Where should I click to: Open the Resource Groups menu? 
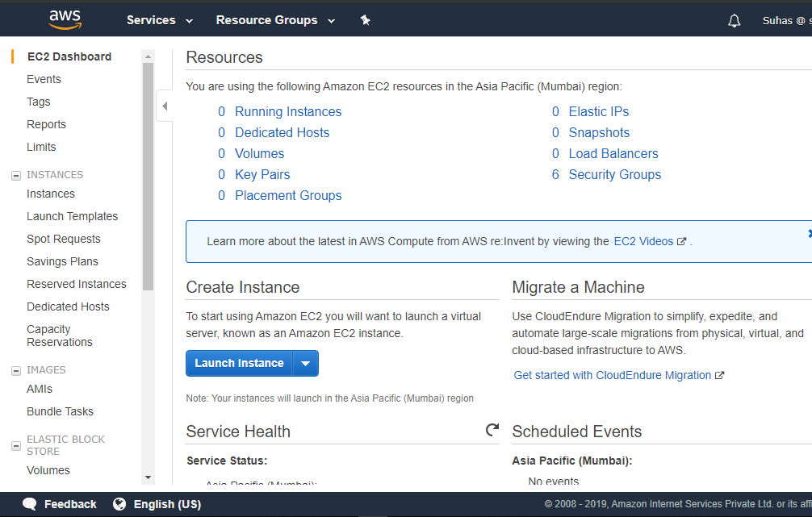click(x=266, y=19)
